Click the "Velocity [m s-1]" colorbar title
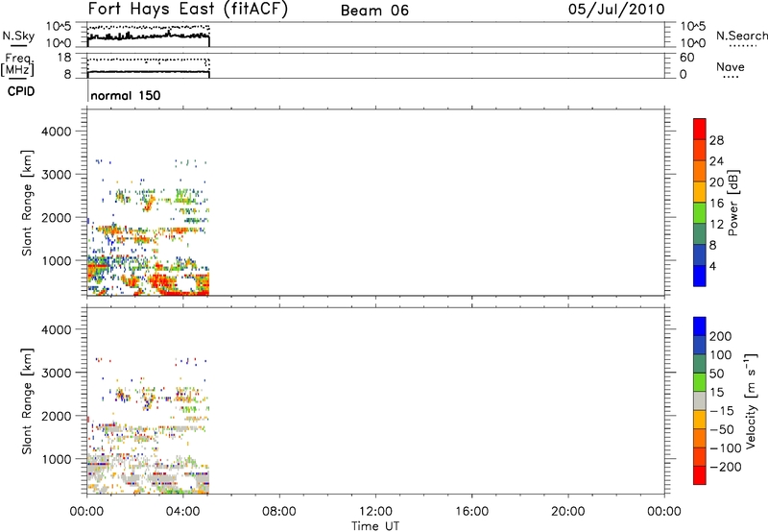The width and height of the screenshot is (768, 532). pyautogui.click(x=751, y=400)
